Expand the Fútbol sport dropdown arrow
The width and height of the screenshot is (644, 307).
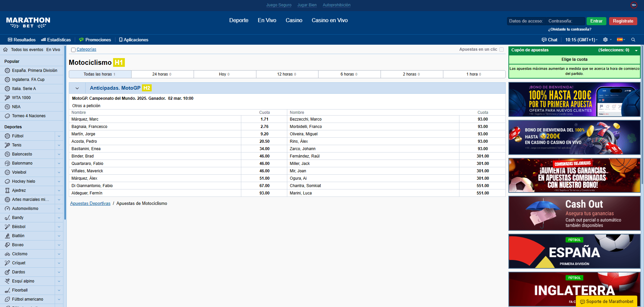[x=59, y=136]
